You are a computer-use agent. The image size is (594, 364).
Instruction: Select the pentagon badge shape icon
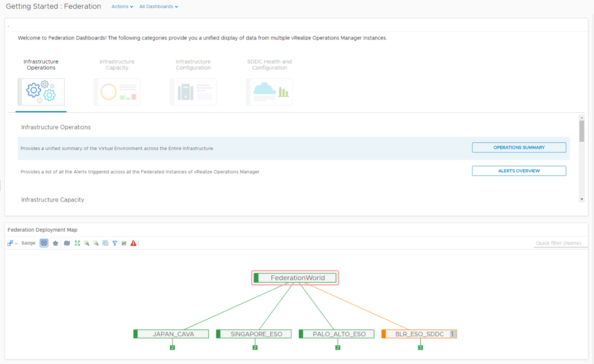tap(55, 243)
